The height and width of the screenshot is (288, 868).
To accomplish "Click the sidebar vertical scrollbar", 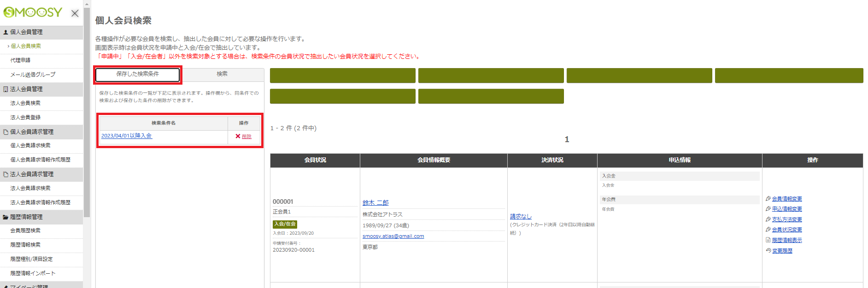I will tap(87, 110).
